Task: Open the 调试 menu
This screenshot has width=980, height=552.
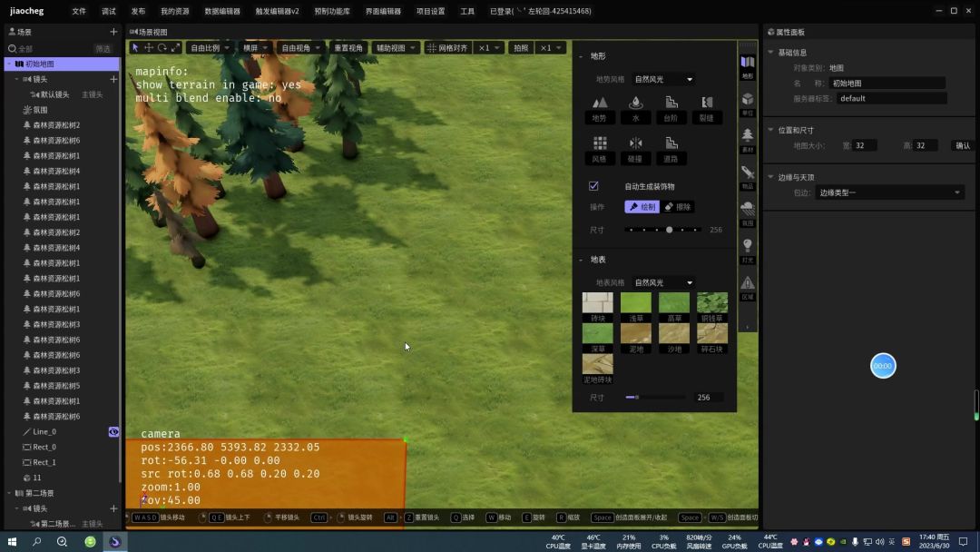Action: (x=109, y=11)
